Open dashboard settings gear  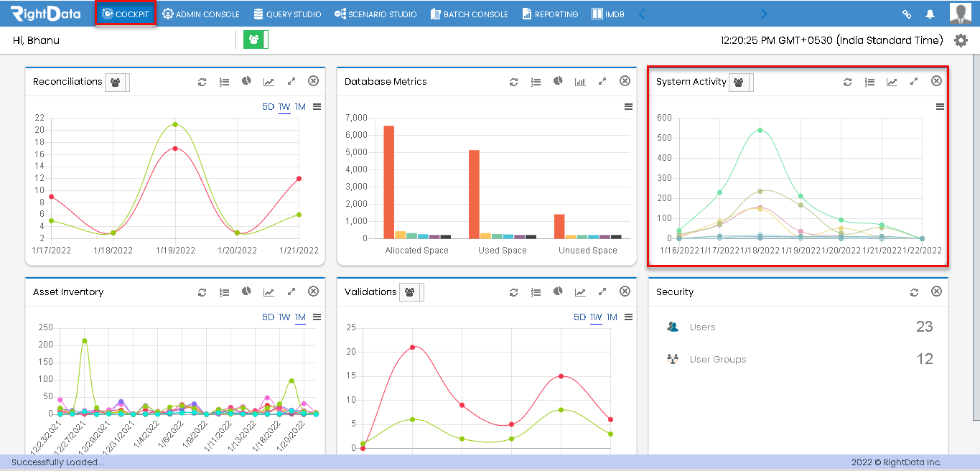point(961,40)
